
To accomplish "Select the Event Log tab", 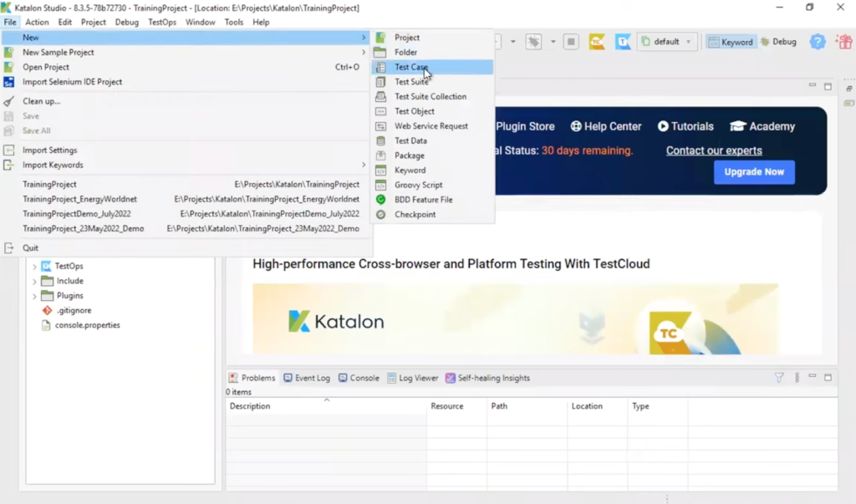I will [x=307, y=378].
